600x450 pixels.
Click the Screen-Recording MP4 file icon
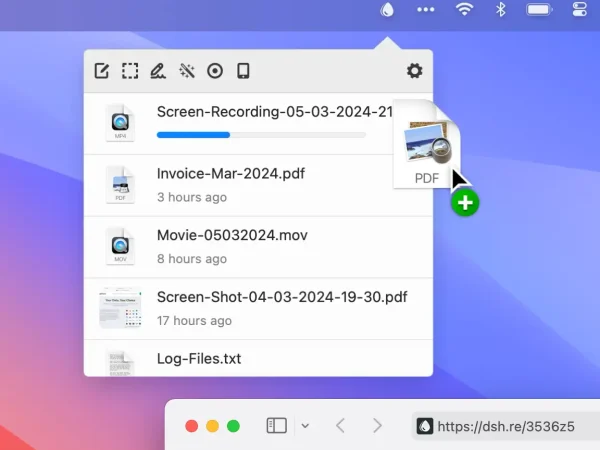(x=120, y=123)
